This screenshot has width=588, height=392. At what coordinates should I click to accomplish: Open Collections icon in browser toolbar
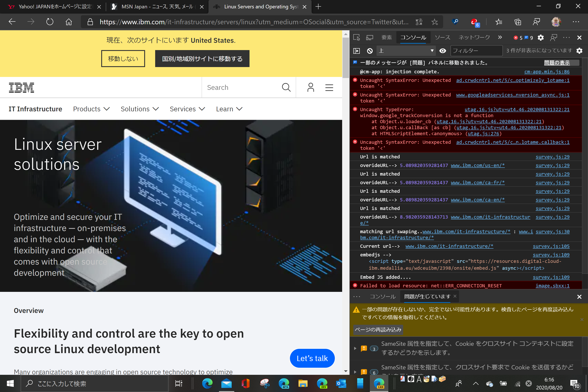tap(518, 22)
